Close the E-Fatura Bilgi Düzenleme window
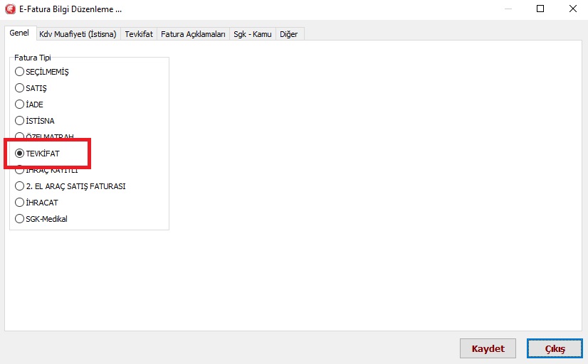This screenshot has width=588, height=364. pos(572,9)
